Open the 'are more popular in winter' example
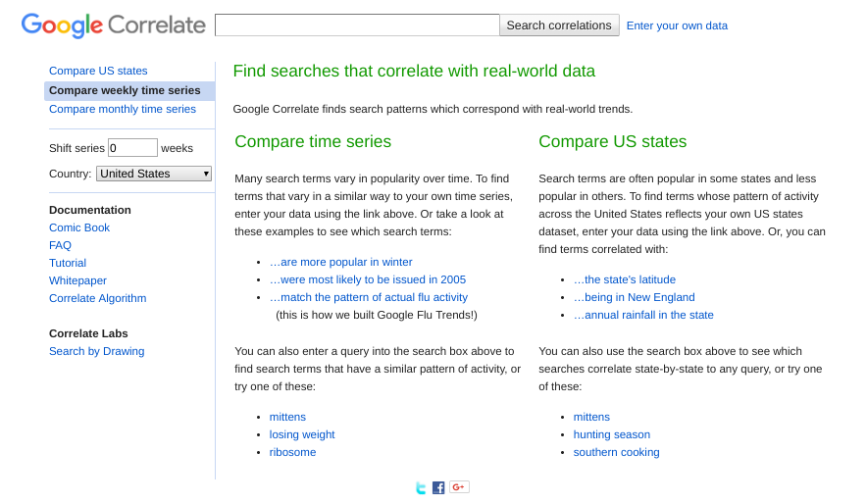Image resolution: width=867 pixels, height=504 pixels. 340,262
